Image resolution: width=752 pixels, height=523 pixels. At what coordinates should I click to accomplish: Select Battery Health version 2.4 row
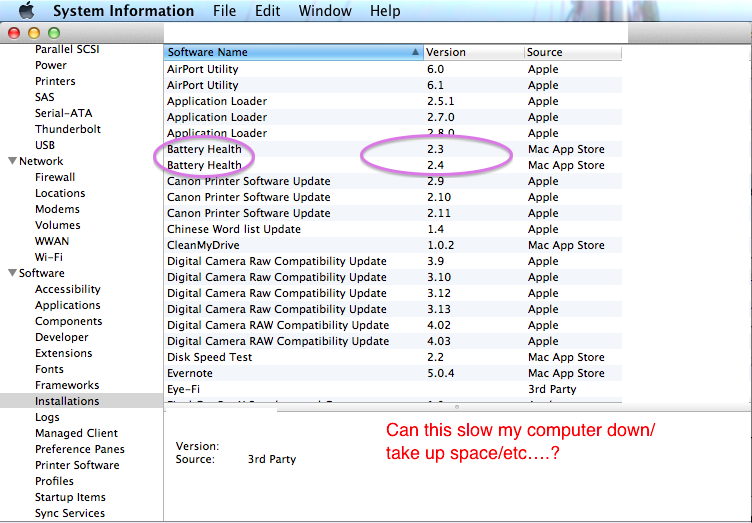point(393,165)
